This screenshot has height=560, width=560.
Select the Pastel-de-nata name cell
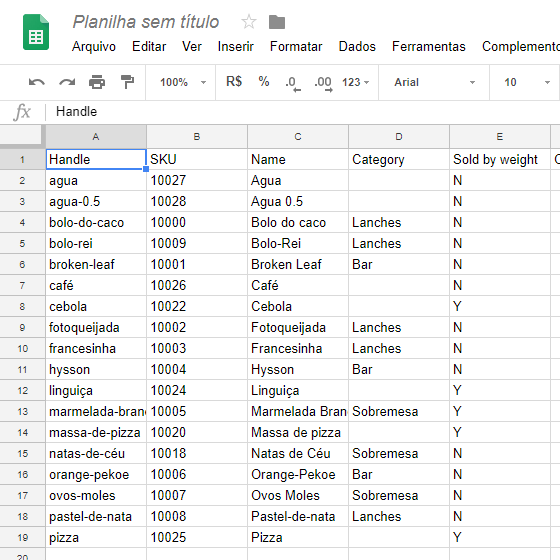point(298,516)
